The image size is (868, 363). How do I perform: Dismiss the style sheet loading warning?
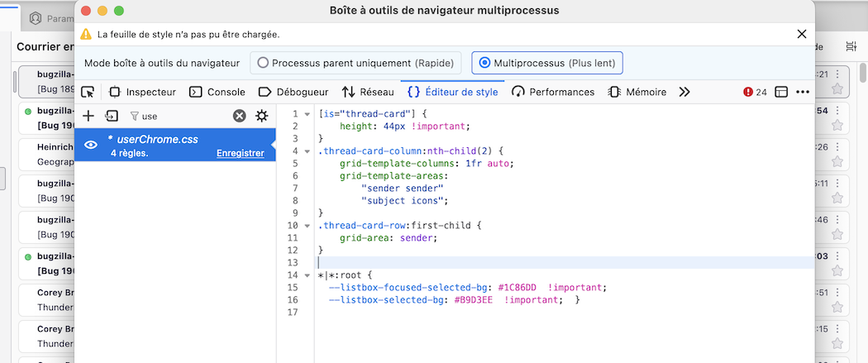pyautogui.click(x=801, y=34)
